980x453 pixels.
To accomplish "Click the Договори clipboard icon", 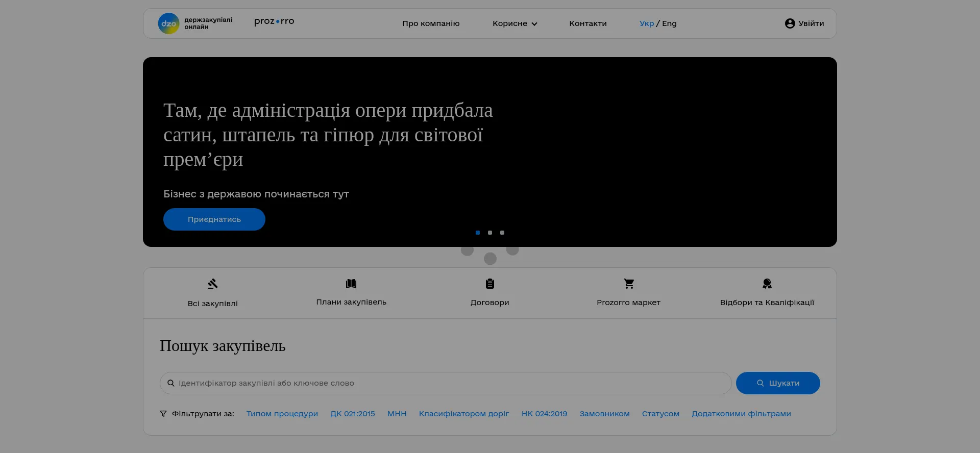I will click(x=490, y=284).
